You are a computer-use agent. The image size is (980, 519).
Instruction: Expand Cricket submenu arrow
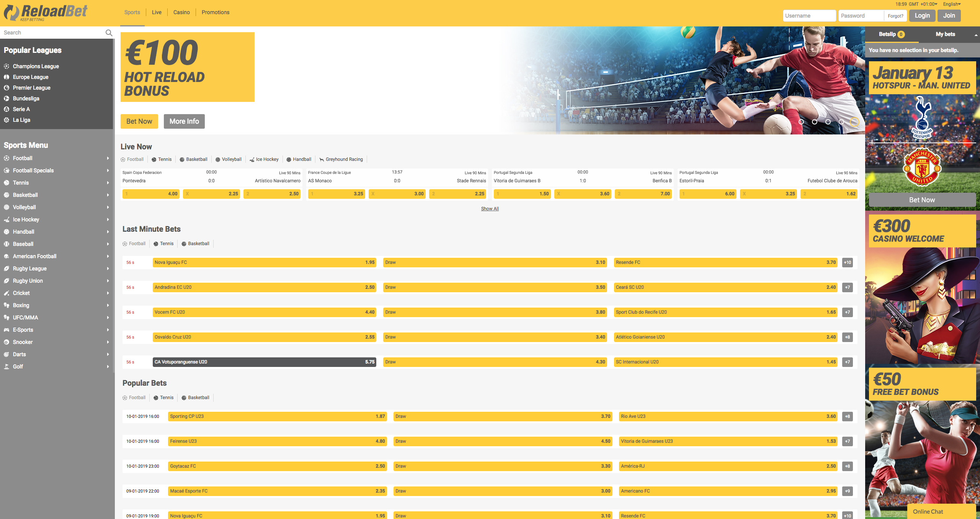click(108, 293)
